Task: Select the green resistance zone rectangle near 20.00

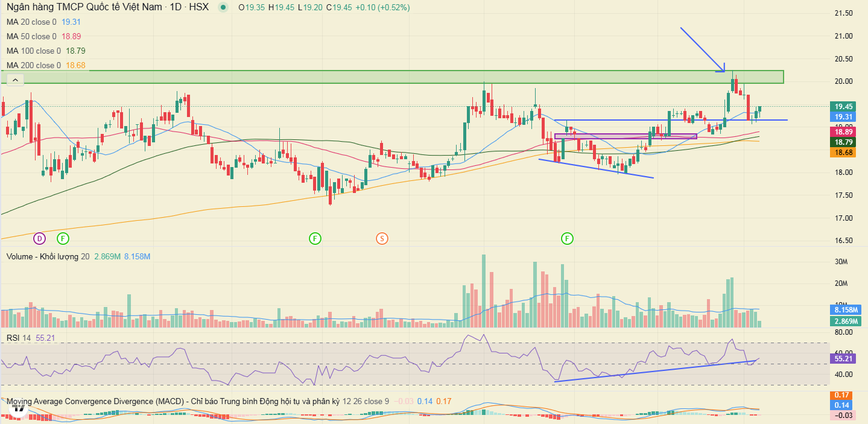Action: tap(392, 77)
